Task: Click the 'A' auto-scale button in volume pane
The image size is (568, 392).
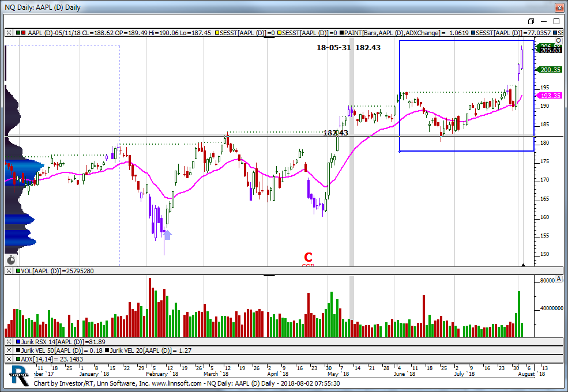Action: point(559,279)
